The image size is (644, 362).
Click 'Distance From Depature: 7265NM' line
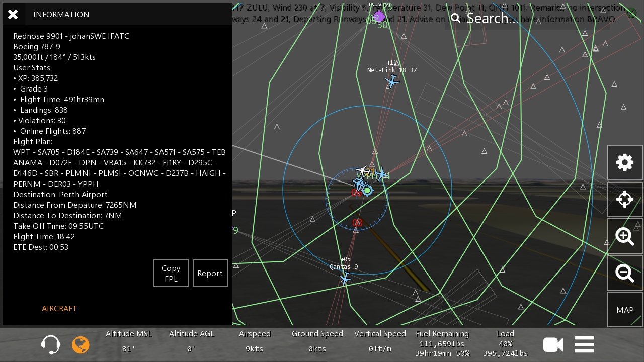pos(75,205)
